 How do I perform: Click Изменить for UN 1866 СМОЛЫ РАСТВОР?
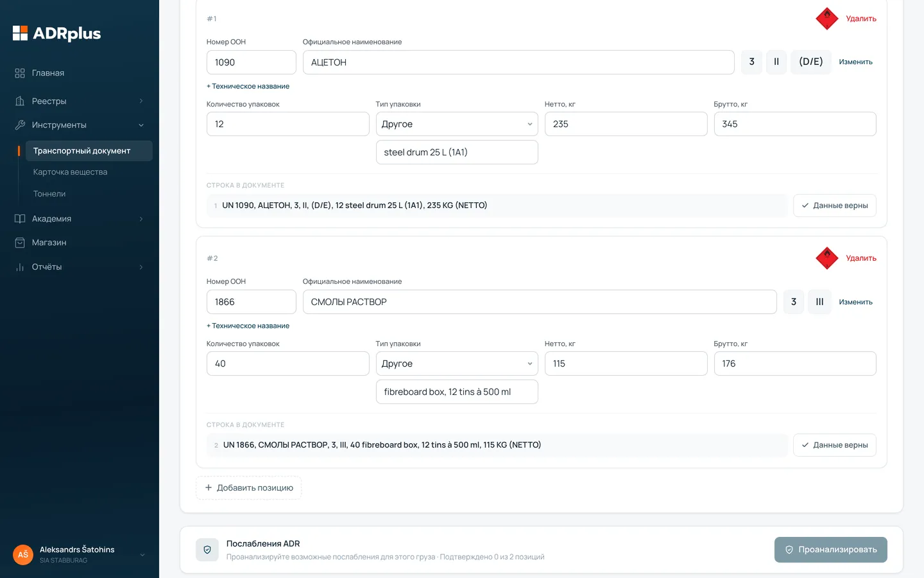click(856, 302)
